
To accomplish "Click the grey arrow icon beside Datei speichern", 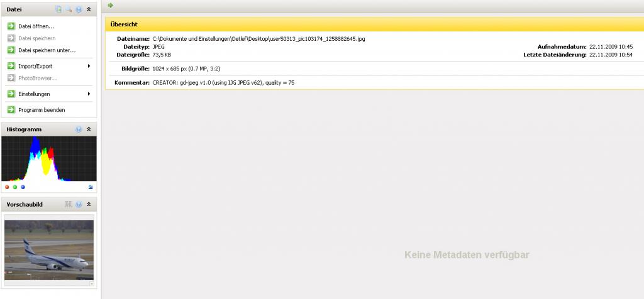I will 11,38.
